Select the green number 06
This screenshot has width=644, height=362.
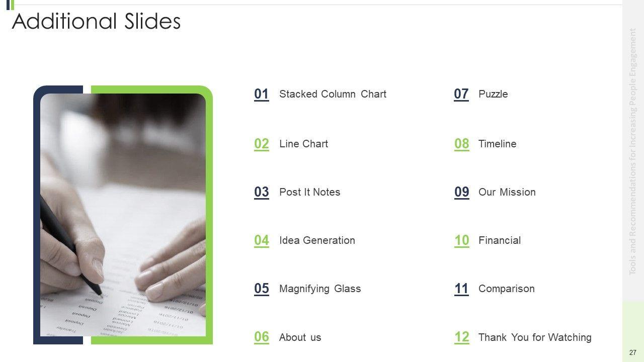[262, 337]
